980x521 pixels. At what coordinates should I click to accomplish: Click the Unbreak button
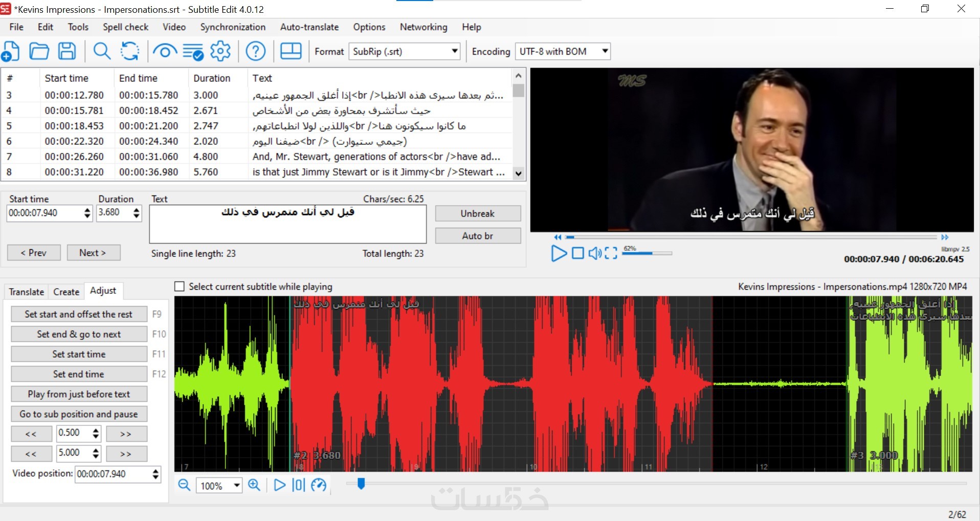click(478, 213)
